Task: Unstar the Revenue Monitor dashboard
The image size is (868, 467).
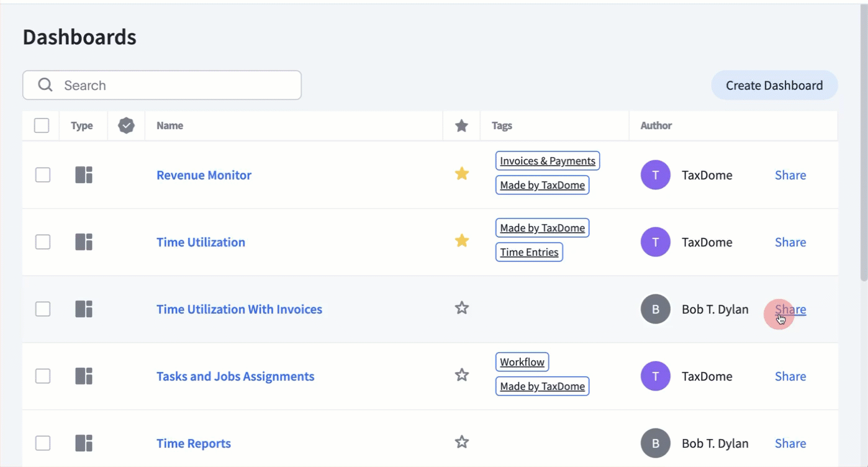Action: (x=461, y=174)
